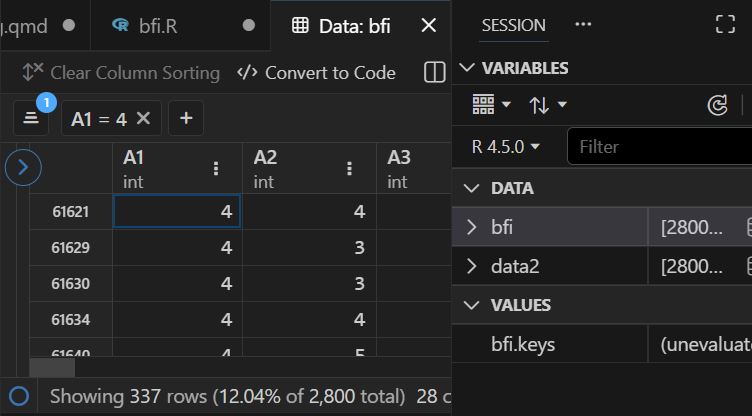This screenshot has width=752, height=416.
Task: Open the A2 column options menu
Action: [348, 169]
